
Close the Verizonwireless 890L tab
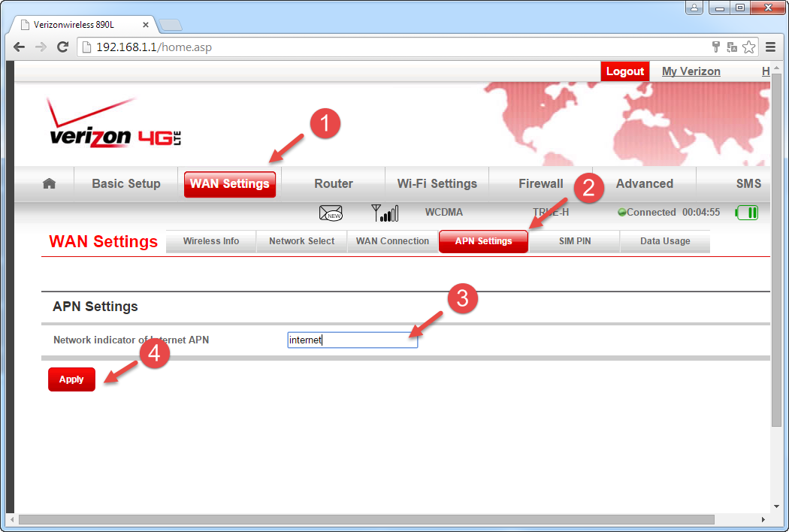[146, 25]
